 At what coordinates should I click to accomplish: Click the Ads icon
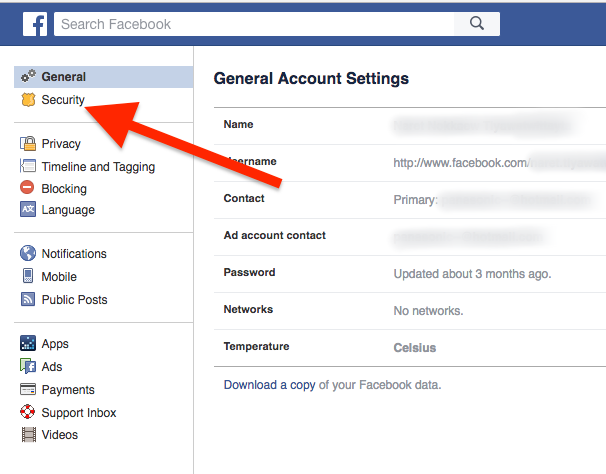tap(28, 366)
